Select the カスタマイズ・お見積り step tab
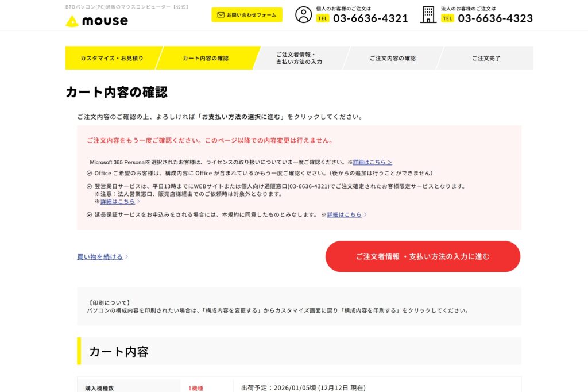The width and height of the screenshot is (588, 392). (111, 58)
